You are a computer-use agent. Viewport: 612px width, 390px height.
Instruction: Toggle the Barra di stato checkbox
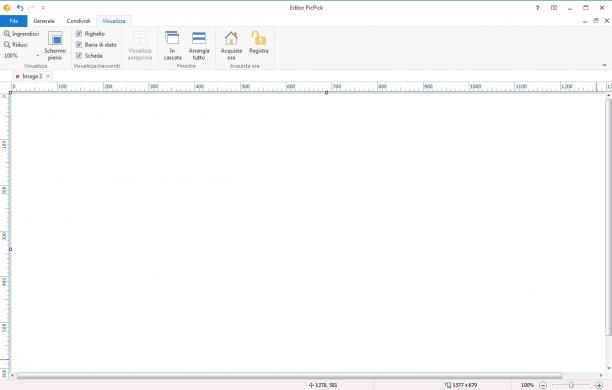click(79, 45)
